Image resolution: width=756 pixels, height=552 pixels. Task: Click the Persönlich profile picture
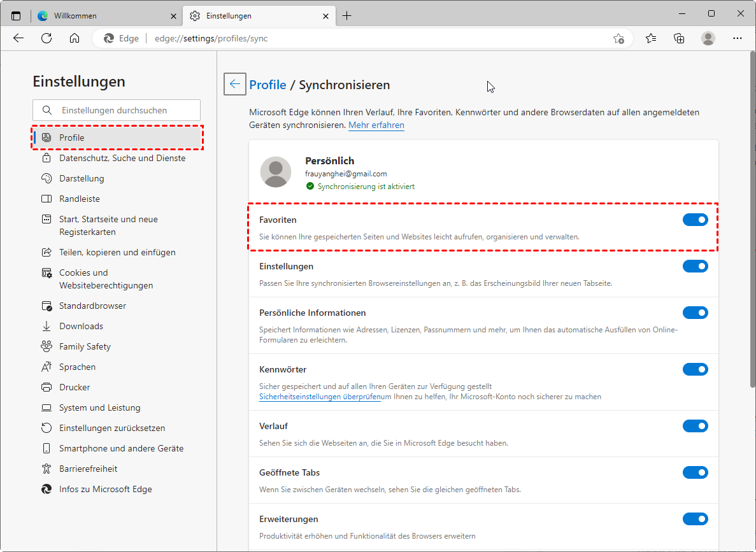(x=276, y=172)
